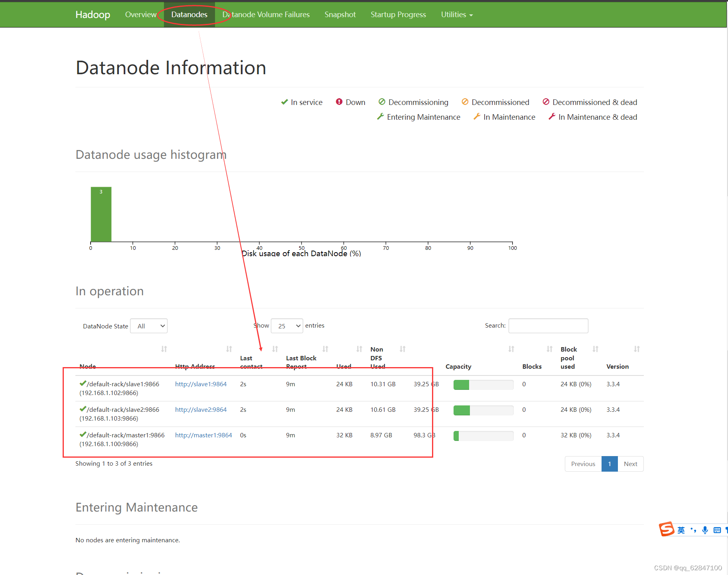
Task: Open the http://master1:9864 link
Action: coord(203,435)
